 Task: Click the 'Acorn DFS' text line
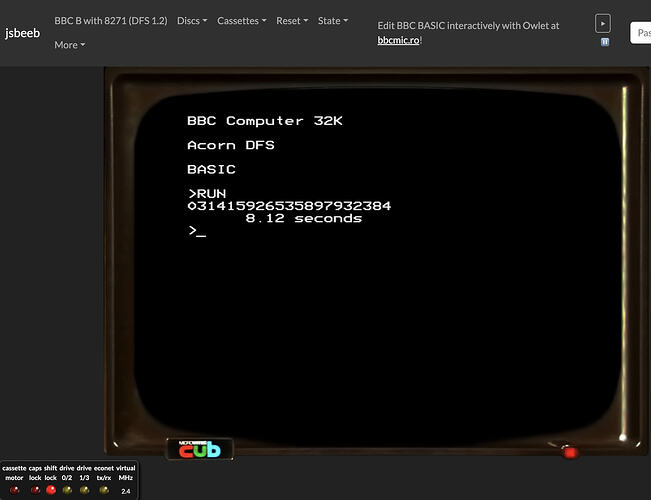tap(231, 145)
